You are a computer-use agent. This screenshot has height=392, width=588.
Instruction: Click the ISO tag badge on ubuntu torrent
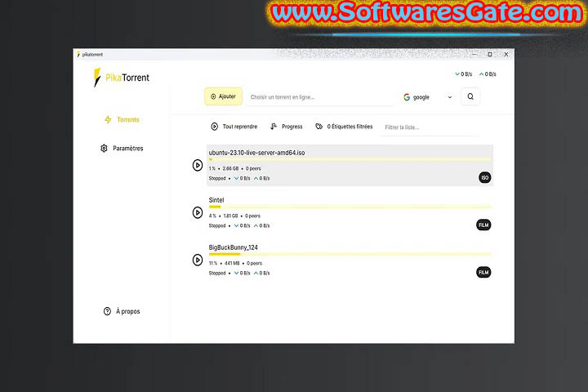pos(485,177)
